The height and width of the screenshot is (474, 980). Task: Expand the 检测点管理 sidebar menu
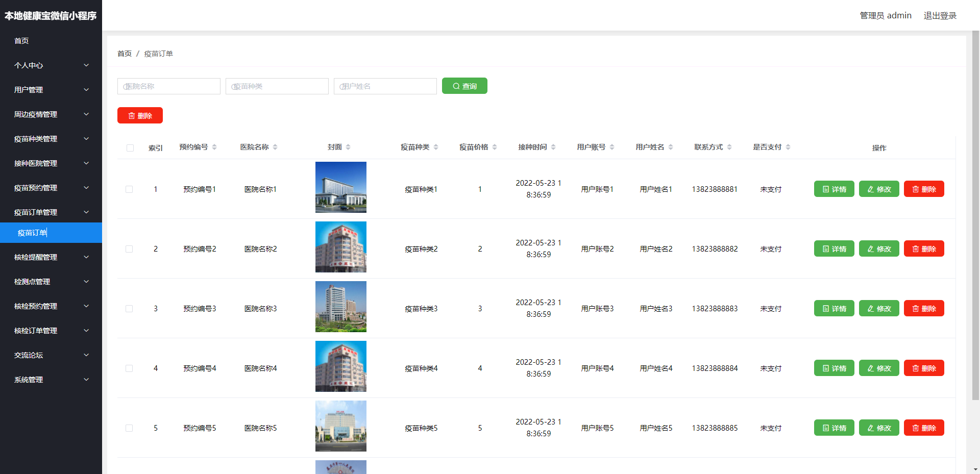(51, 282)
